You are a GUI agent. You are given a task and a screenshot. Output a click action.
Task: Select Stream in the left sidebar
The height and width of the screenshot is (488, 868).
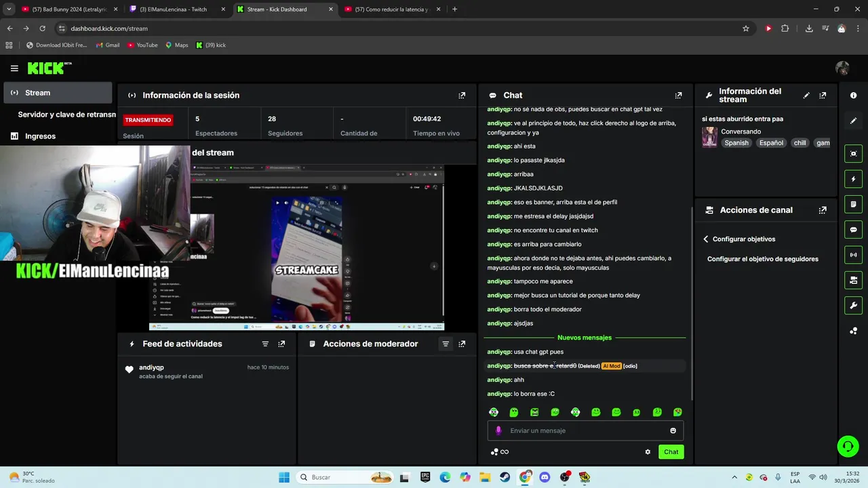click(58, 93)
